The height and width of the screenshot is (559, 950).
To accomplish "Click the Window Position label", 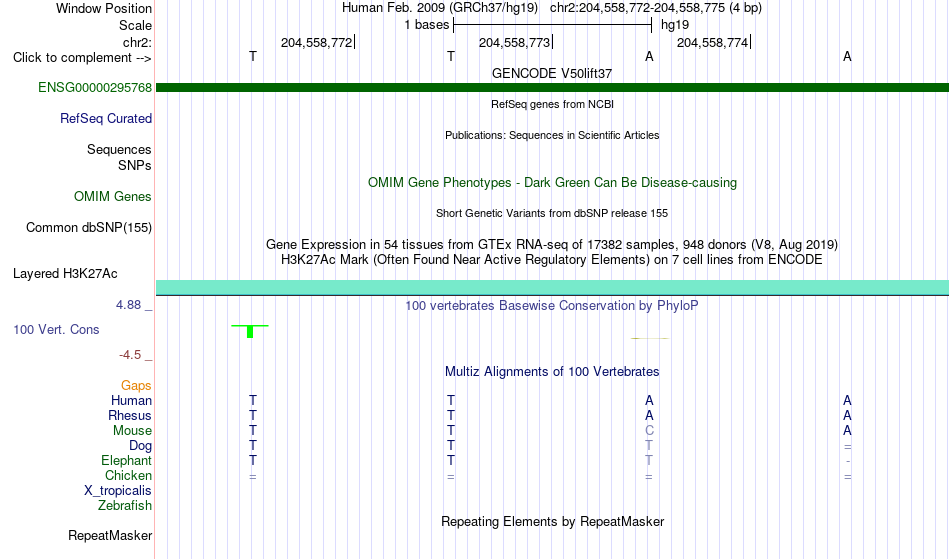I will tap(104, 8).
